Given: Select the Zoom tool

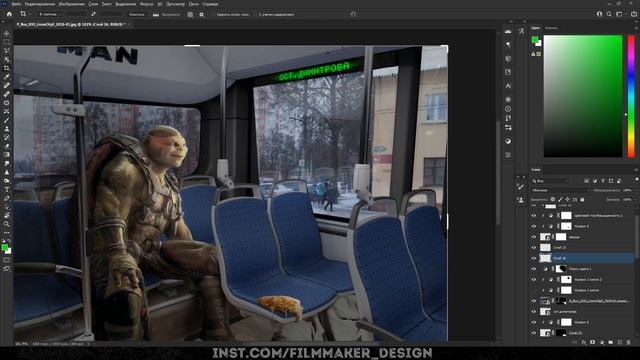Looking at the screenshot, I should pyautogui.click(x=7, y=224).
